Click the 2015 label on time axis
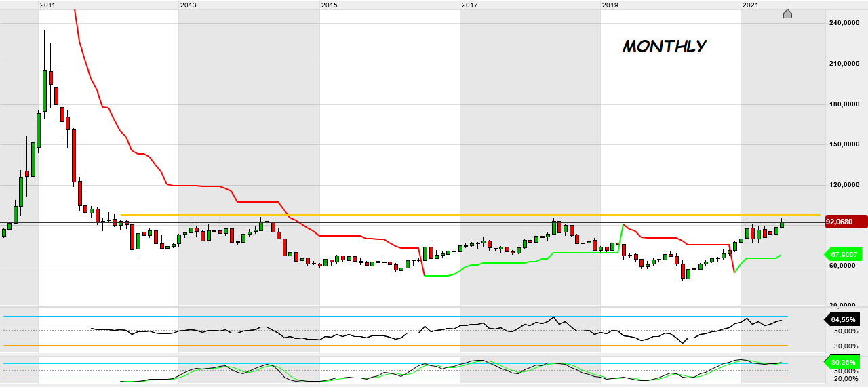 pyautogui.click(x=329, y=5)
